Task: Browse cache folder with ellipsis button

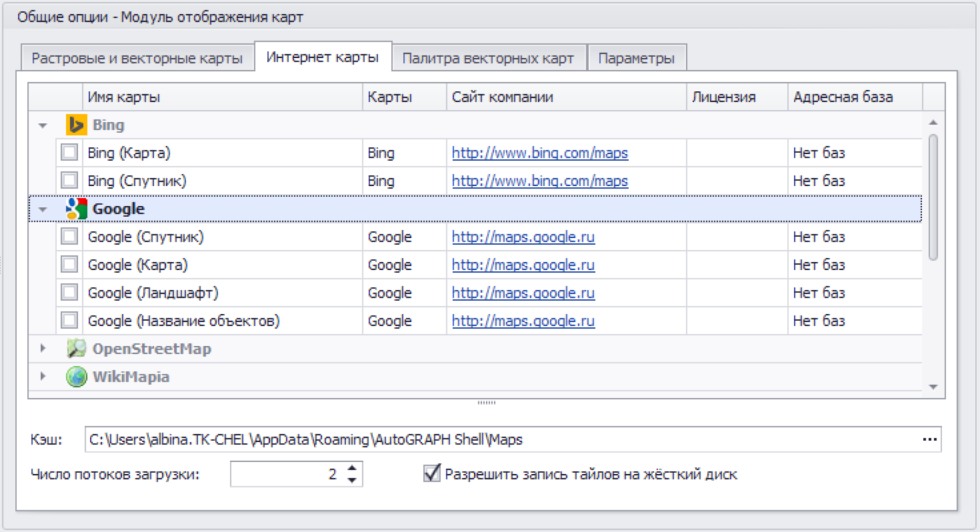Action: click(930, 439)
